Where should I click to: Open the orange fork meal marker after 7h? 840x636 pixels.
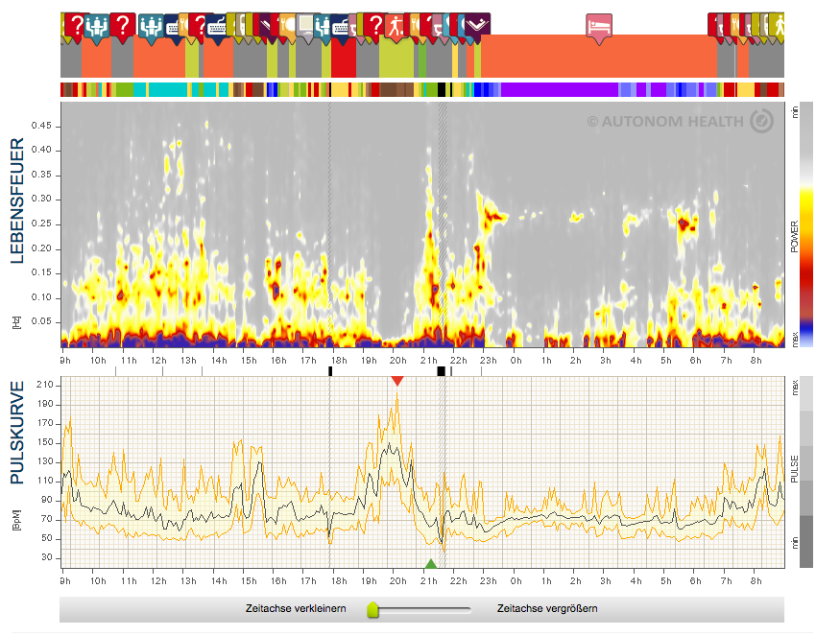click(x=734, y=25)
